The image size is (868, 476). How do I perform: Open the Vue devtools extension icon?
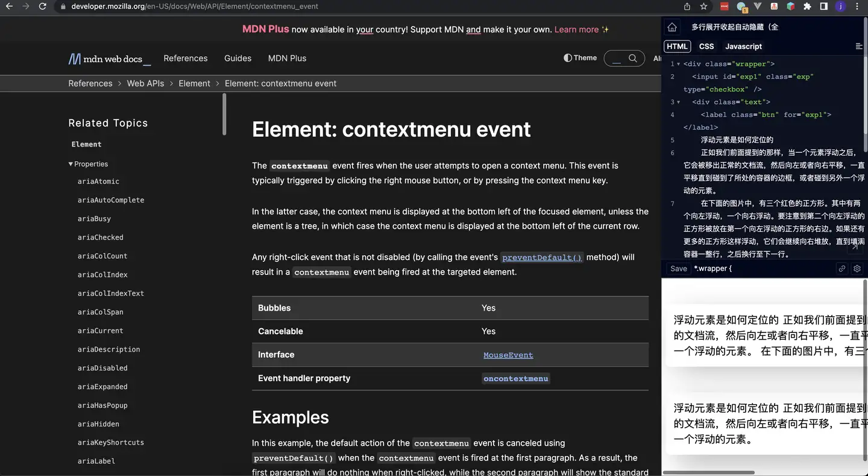(758, 6)
